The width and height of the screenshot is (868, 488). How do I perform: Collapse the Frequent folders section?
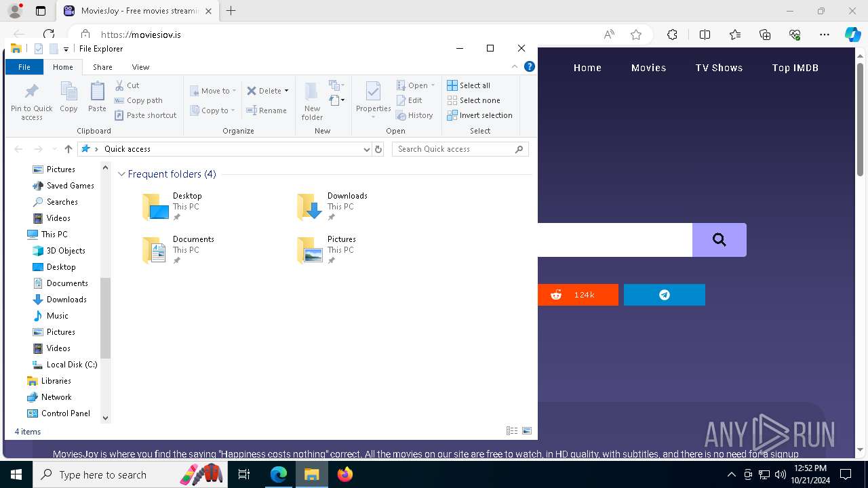[x=121, y=174]
